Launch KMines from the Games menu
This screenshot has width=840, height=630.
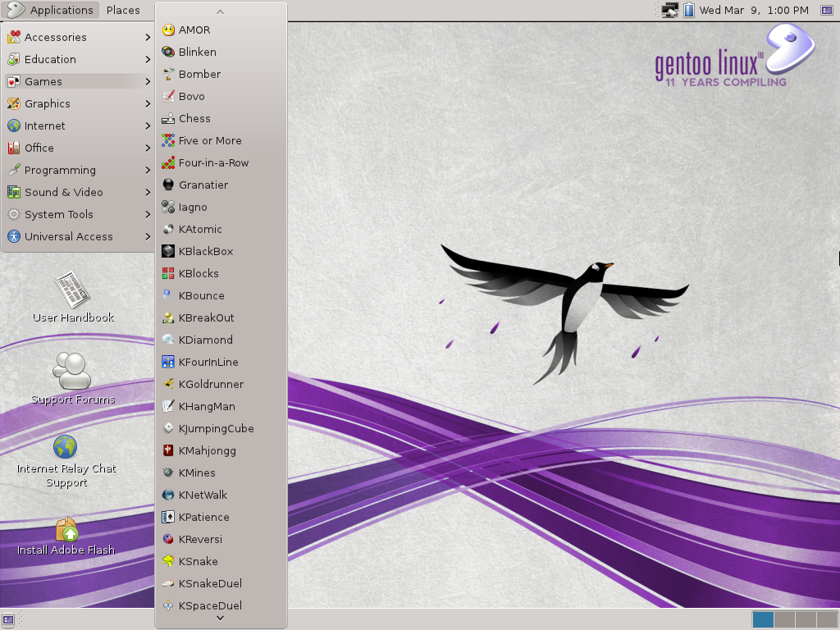click(195, 472)
